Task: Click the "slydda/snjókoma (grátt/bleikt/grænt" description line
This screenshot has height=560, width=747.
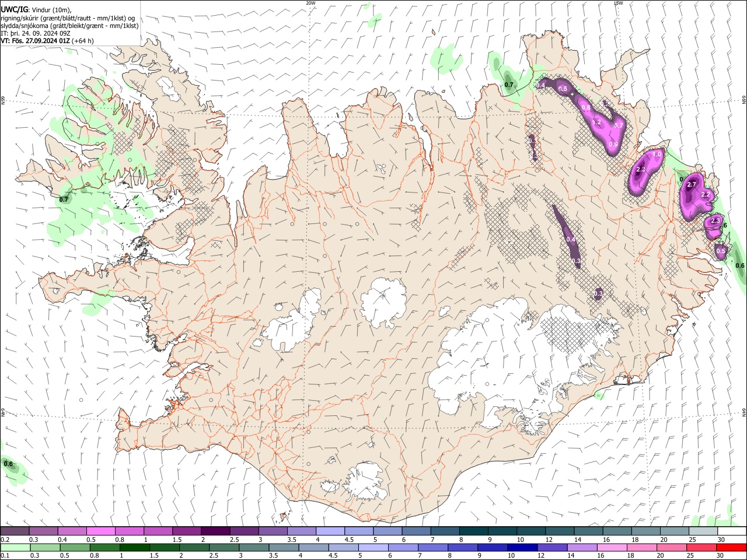Action: pos(70,26)
